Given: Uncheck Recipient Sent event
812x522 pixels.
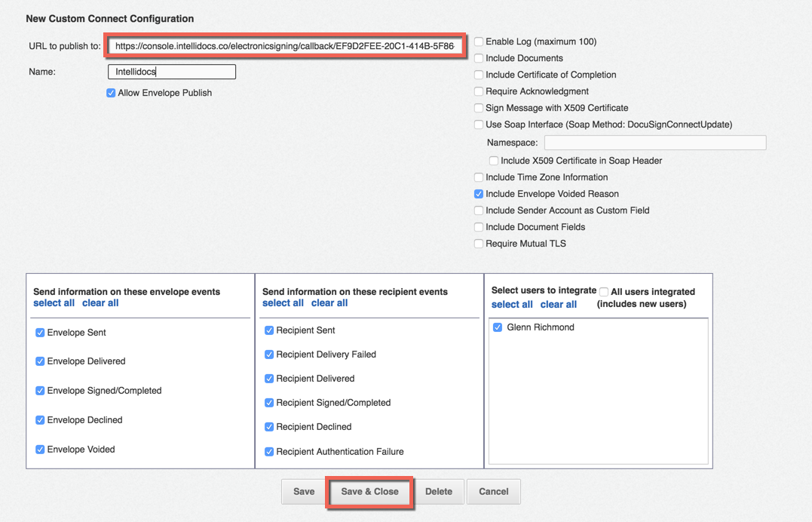Looking at the screenshot, I should [x=269, y=330].
